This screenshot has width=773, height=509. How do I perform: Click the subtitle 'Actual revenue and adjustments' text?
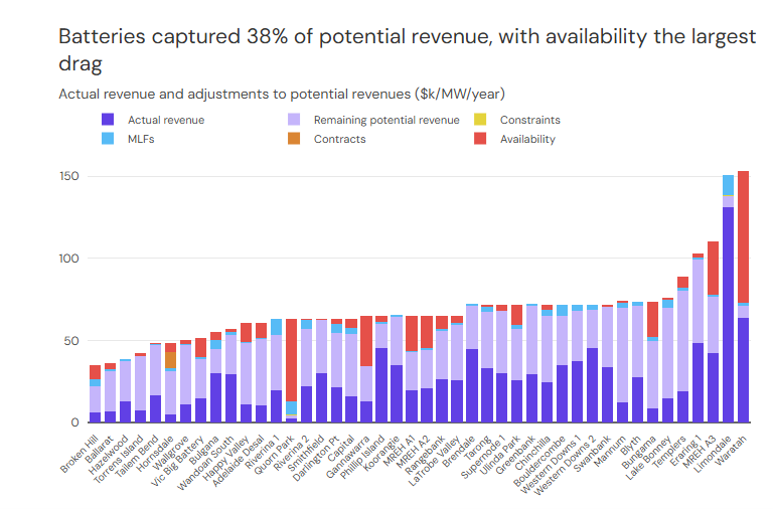pos(281,94)
